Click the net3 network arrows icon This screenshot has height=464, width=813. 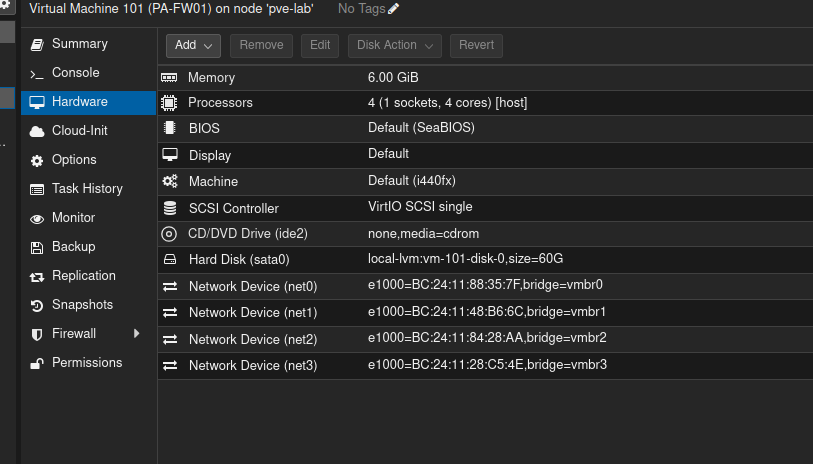[170, 365]
